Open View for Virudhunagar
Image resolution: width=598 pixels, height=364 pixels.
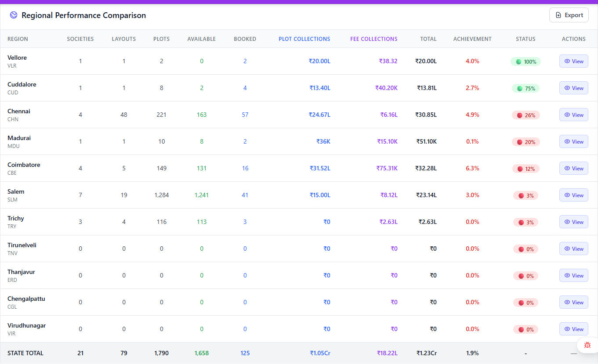[x=573, y=329]
